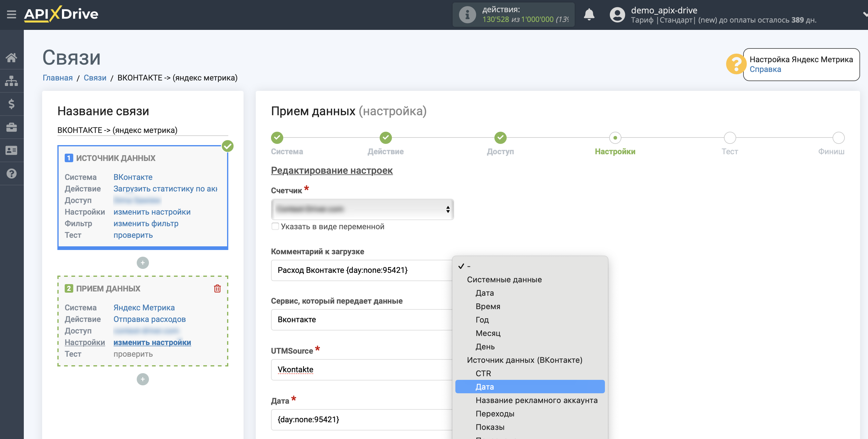Screen dimensions: 868x439
Task: Select 'Время' option in dropdown list
Action: coord(530,306)
